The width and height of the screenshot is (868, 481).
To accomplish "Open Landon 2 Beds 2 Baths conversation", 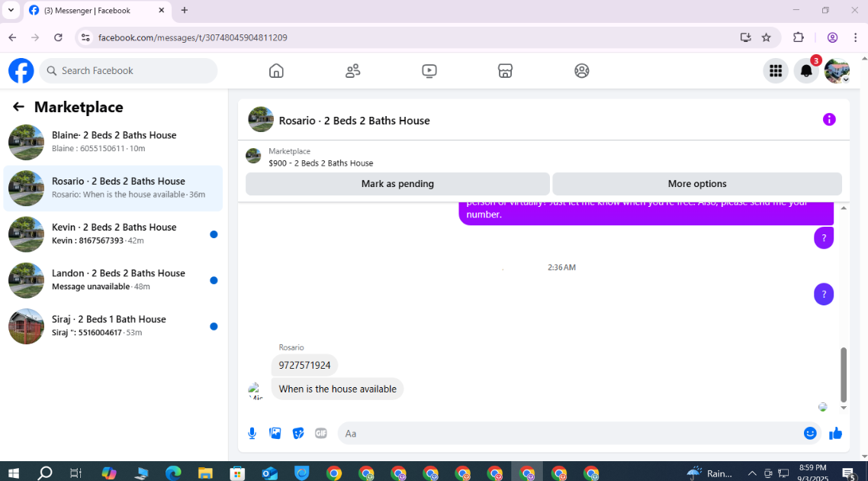I will tap(113, 280).
